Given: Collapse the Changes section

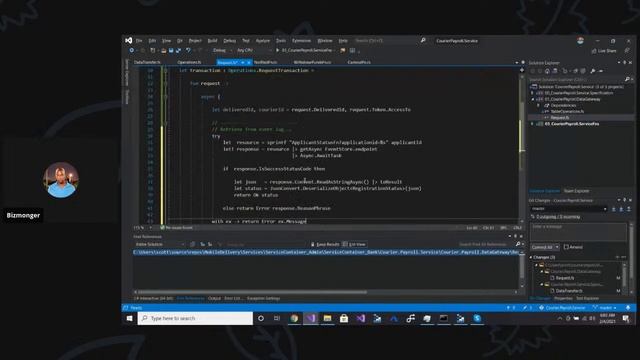Looking at the screenshot, I should coord(531,258).
